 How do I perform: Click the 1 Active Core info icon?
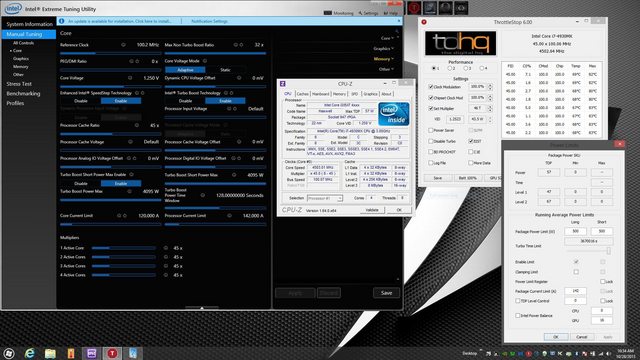[x=166, y=248]
